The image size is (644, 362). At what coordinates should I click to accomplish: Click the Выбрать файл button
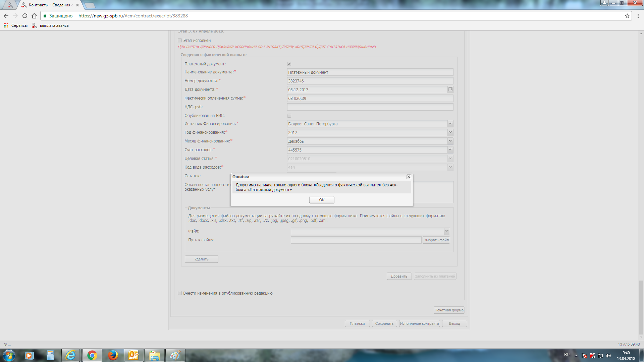(436, 240)
